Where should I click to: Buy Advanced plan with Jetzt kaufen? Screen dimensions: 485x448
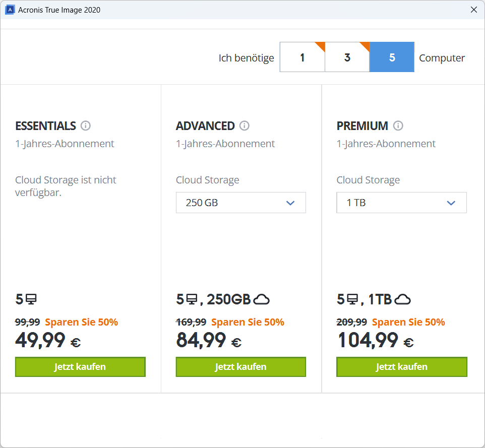[240, 366]
